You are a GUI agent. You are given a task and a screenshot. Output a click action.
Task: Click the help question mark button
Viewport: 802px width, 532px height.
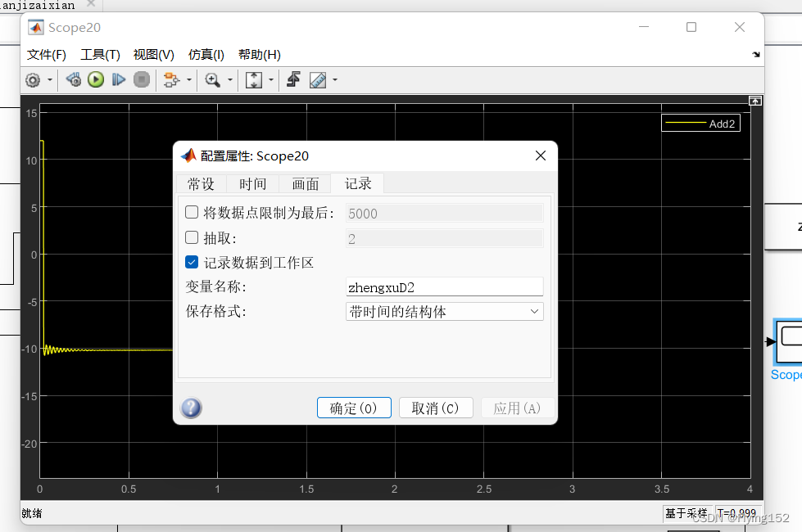coord(191,407)
